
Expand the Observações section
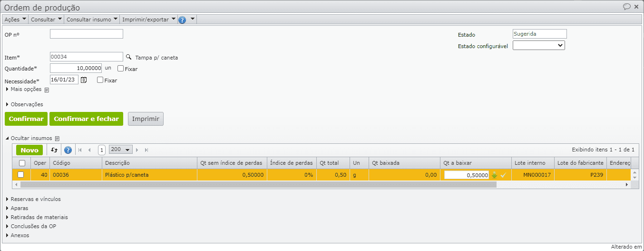click(x=24, y=104)
